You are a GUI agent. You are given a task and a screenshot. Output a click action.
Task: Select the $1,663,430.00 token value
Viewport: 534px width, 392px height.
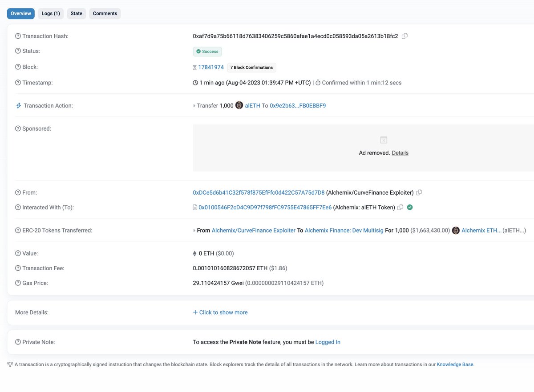click(430, 230)
